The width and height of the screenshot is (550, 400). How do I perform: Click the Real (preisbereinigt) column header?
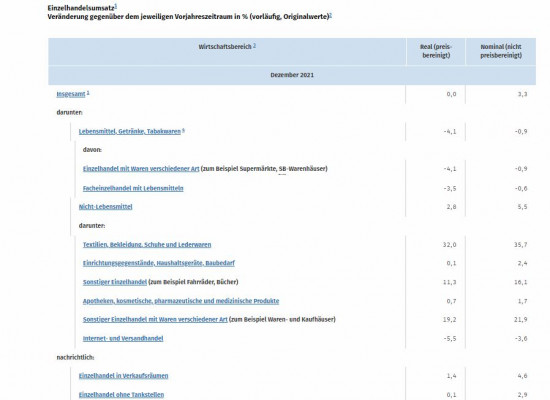(436, 51)
